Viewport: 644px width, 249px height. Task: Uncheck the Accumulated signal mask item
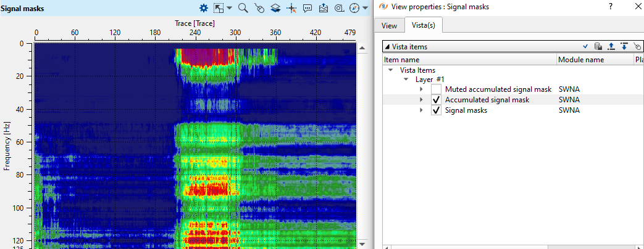point(437,100)
